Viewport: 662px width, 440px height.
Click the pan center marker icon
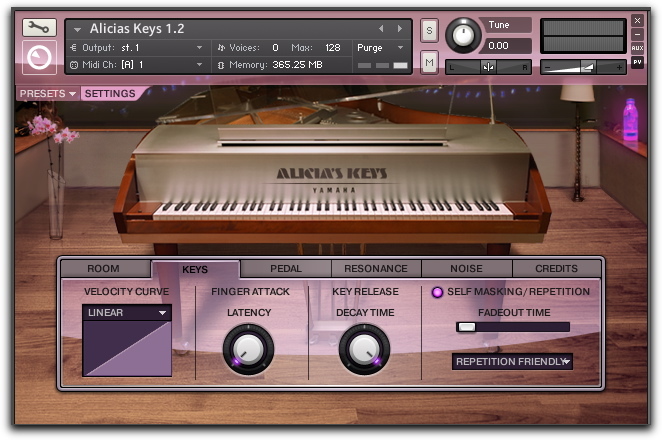[488, 67]
